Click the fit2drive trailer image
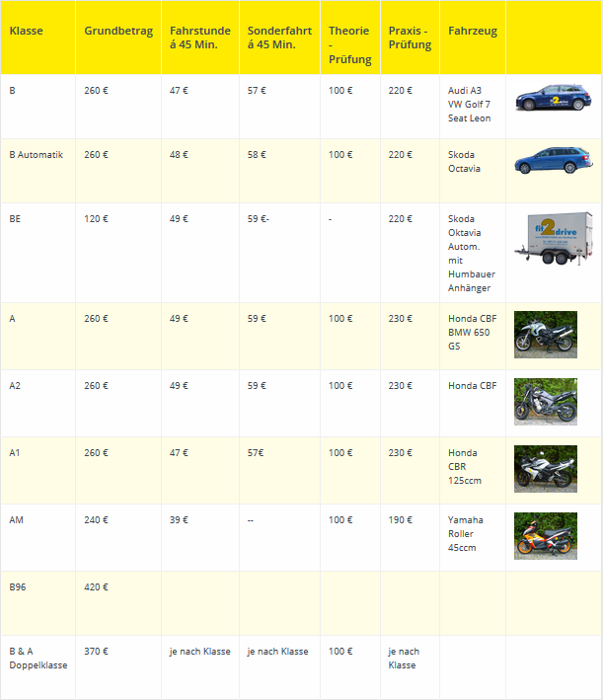The image size is (603, 700). 554,238
